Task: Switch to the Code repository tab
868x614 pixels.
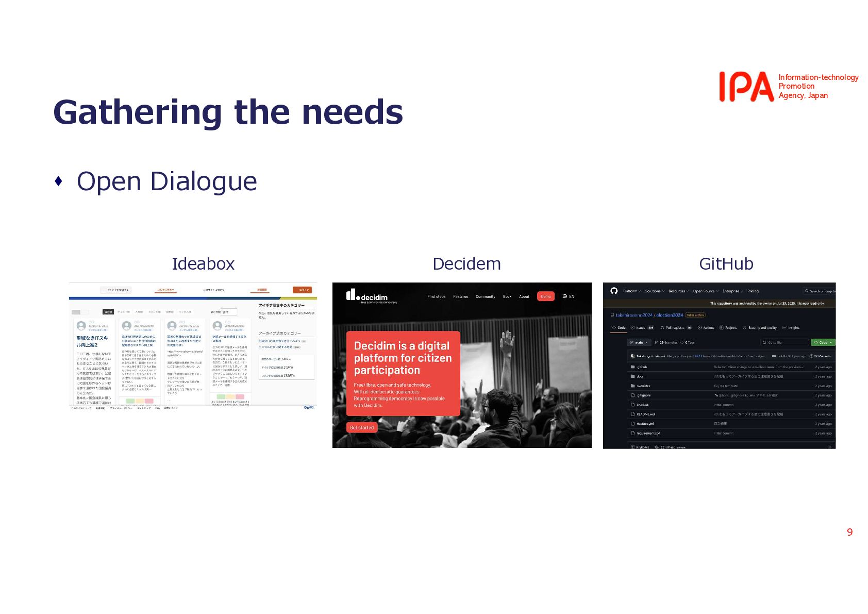Action: [x=619, y=328]
